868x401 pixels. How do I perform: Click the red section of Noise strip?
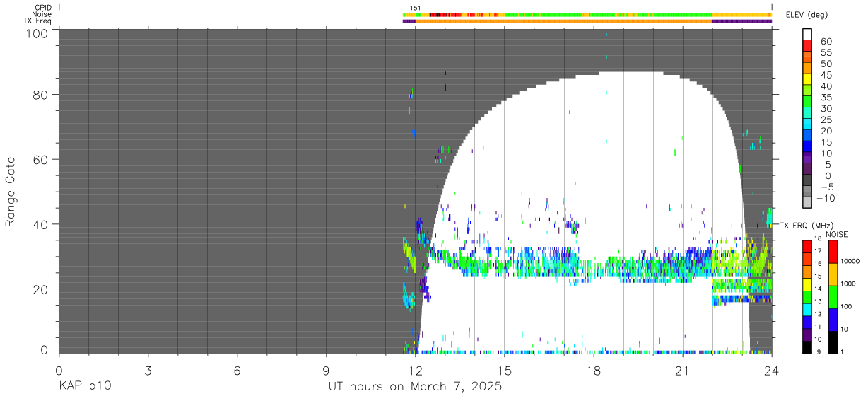click(x=444, y=14)
